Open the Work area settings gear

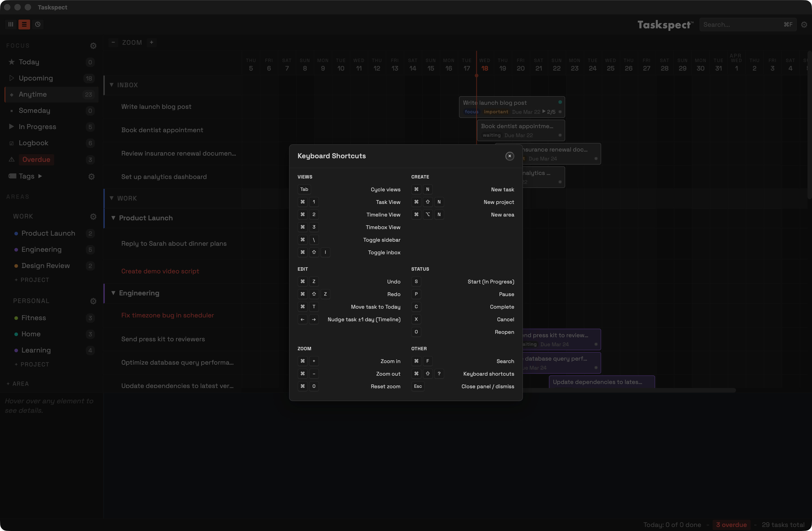93,216
